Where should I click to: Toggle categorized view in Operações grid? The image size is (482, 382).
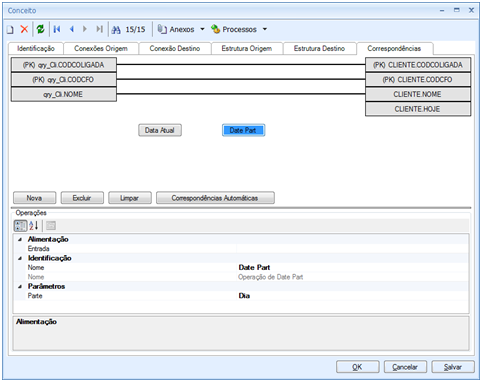point(20,226)
